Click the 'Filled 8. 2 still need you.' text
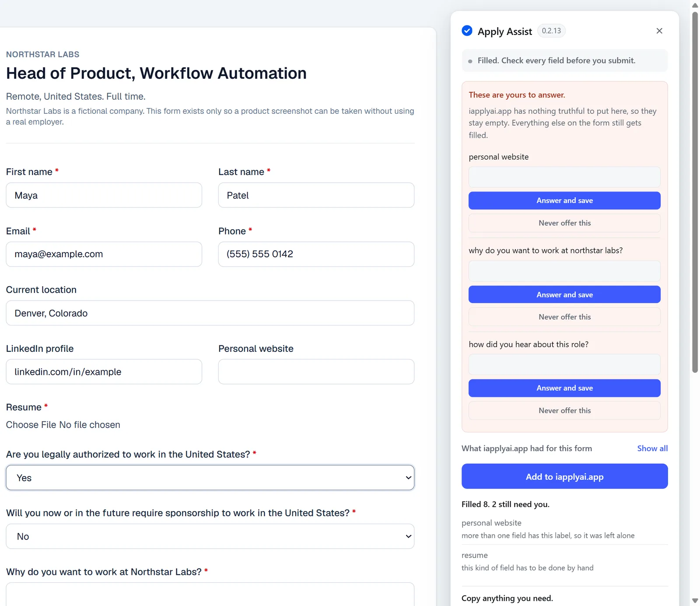 [505, 504]
